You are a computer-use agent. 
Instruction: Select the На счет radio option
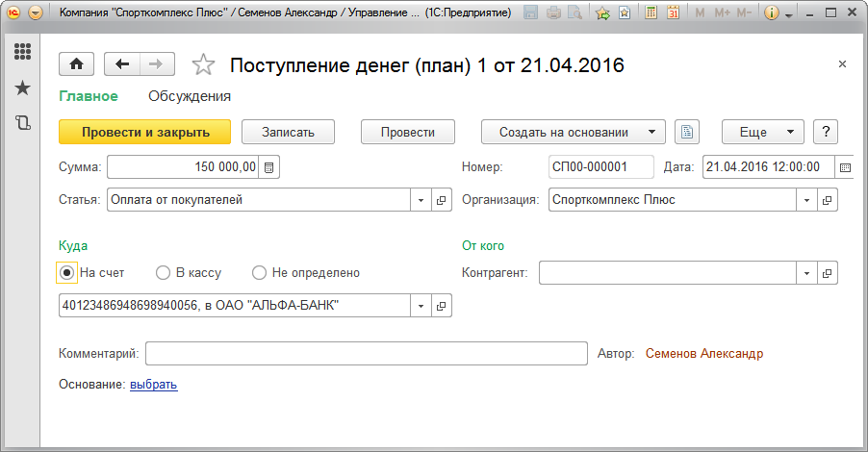click(67, 273)
